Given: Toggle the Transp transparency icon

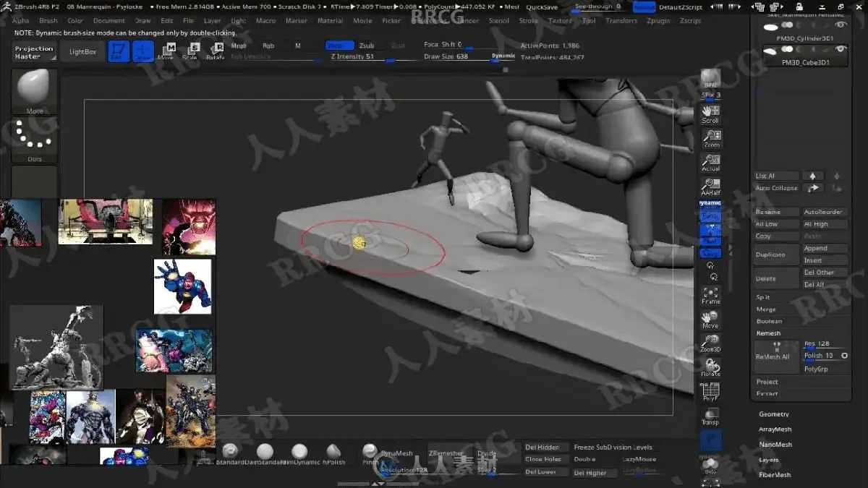Looking at the screenshot, I should click(710, 416).
